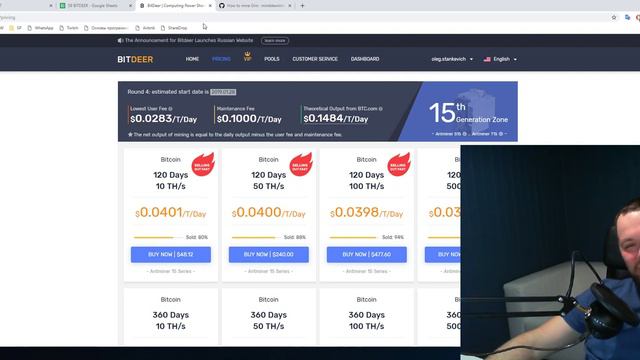Click the info icon next to Lowest User Fee

pyautogui.click(x=170, y=109)
